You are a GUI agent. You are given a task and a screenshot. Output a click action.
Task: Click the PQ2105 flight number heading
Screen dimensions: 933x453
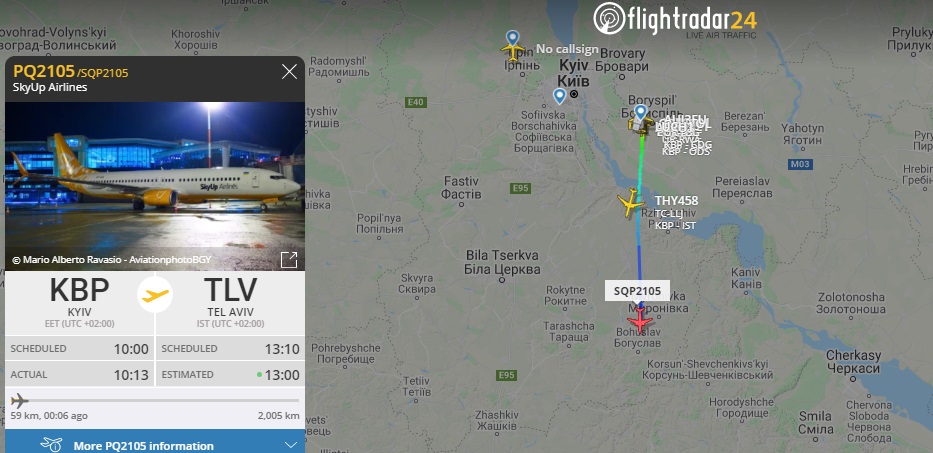coord(44,71)
